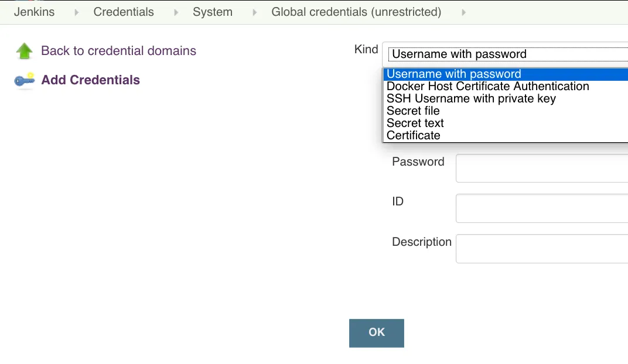Open breadcrumb arrow after System

[x=254, y=12]
